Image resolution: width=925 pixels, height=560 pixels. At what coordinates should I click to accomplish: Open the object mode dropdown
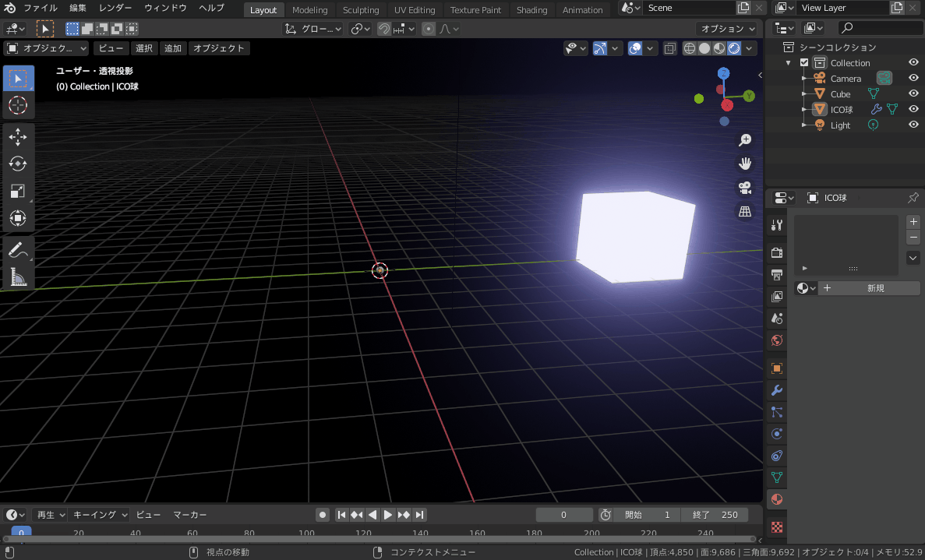pyautogui.click(x=48, y=48)
